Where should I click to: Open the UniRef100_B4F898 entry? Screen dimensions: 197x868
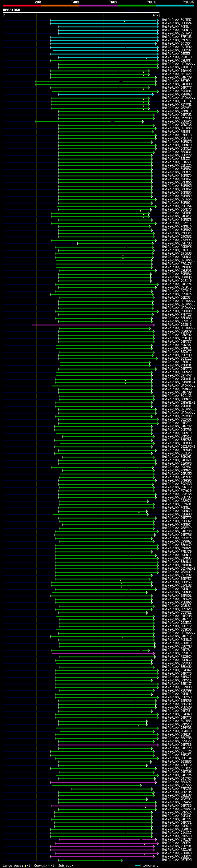pos(176,84)
